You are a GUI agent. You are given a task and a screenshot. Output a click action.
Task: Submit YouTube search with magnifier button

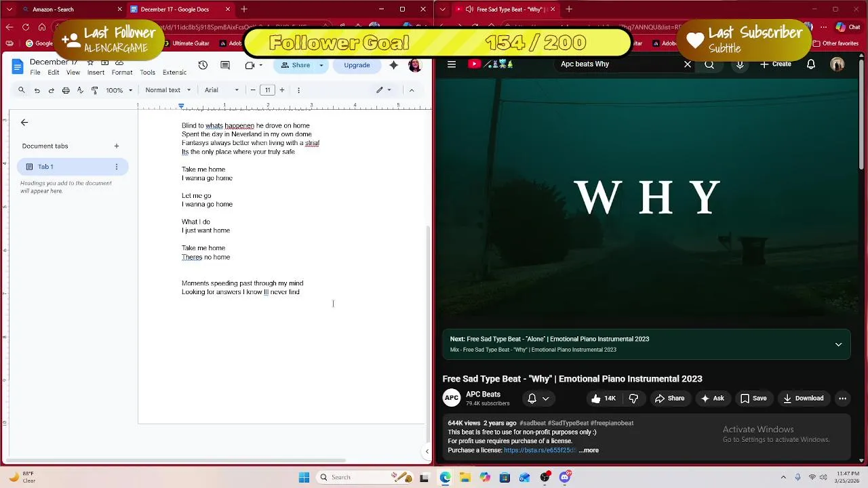pos(709,64)
